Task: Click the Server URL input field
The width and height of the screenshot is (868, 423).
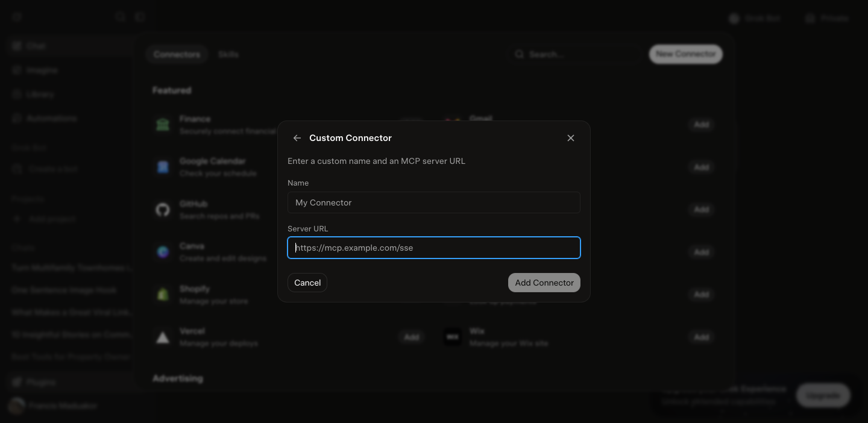Action: pos(434,248)
